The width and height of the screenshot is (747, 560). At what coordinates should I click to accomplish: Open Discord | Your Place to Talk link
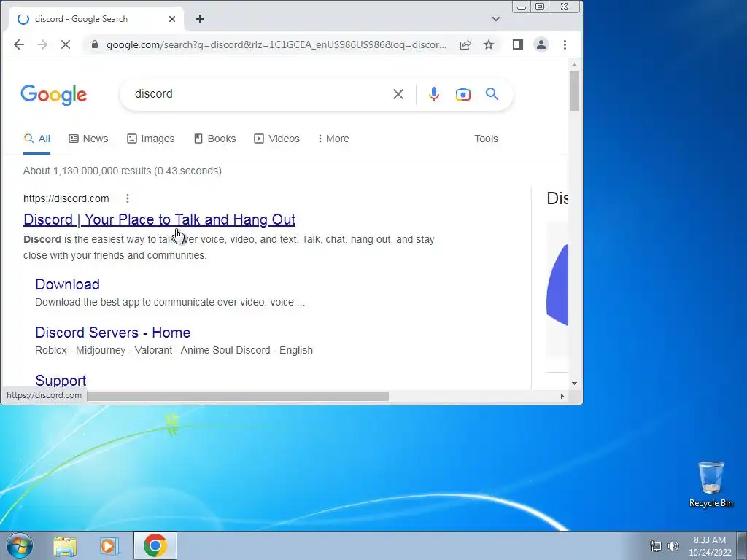pyautogui.click(x=159, y=219)
